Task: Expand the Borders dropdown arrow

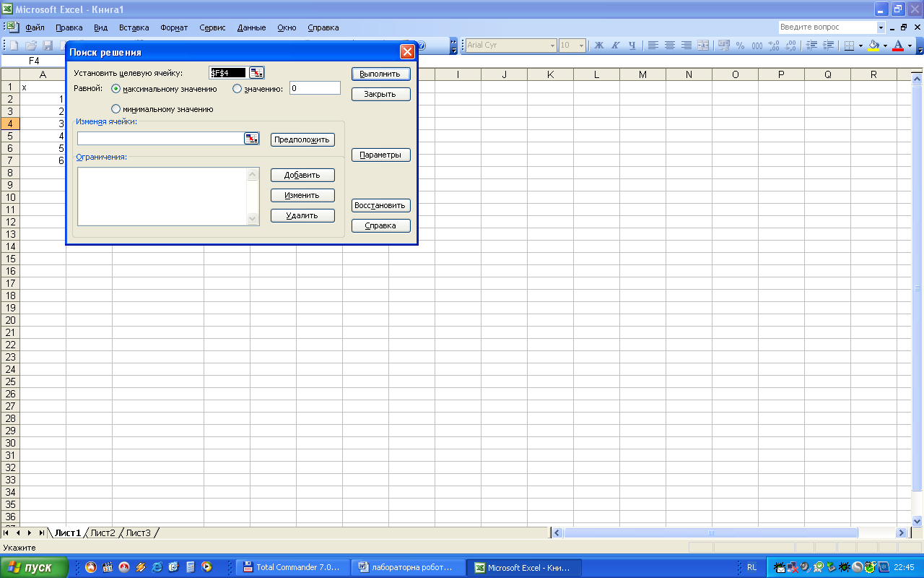Action: (860, 46)
